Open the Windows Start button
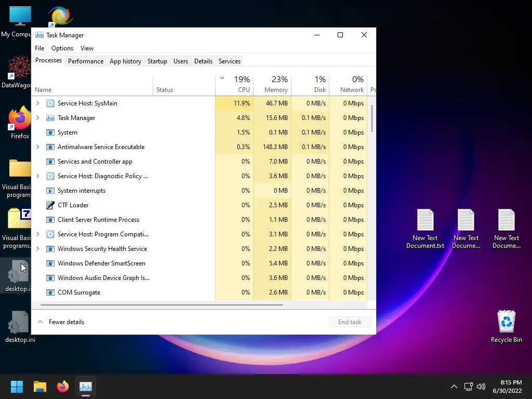Viewport: 532px width, 399px height. pyautogui.click(x=17, y=387)
